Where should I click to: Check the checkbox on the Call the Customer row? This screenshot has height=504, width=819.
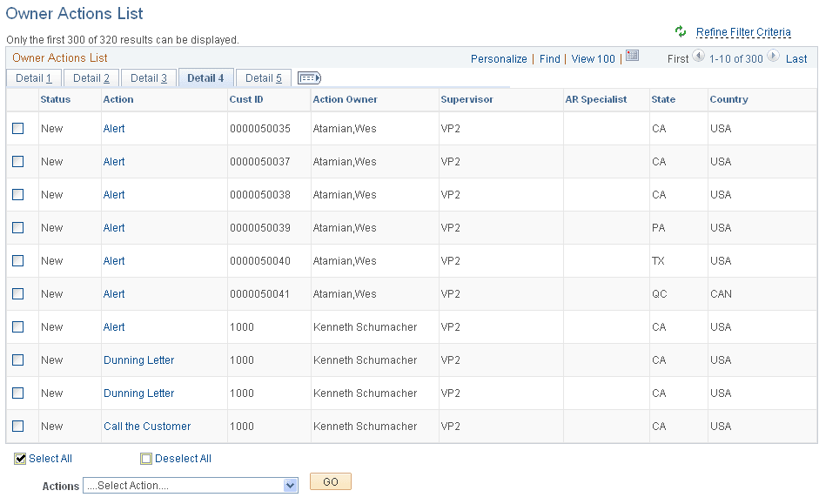[18, 426]
